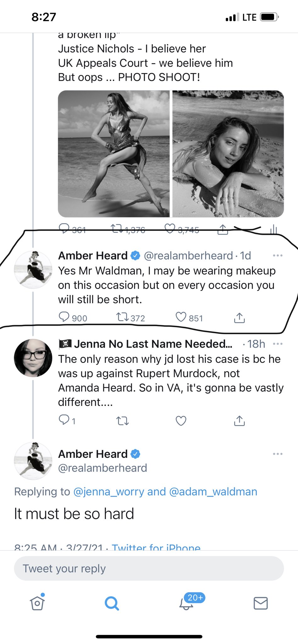Tap the Tweet your reply field
The image size is (298, 644).
coord(149,568)
